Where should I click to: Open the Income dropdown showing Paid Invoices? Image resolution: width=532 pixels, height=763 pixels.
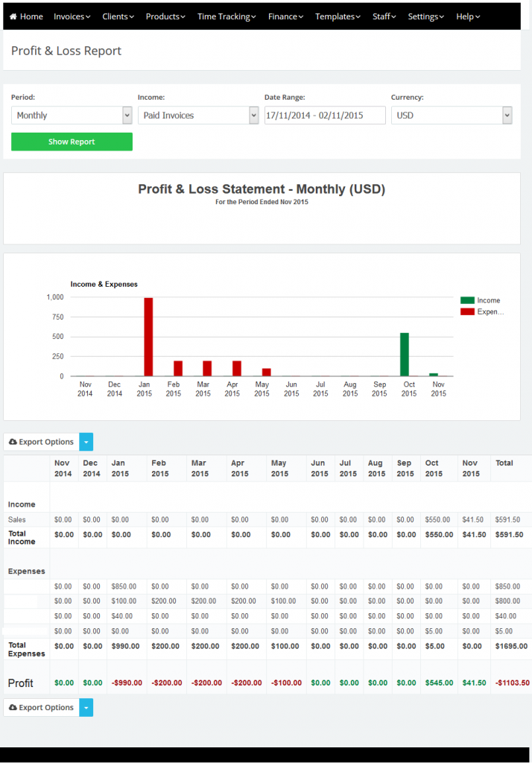click(198, 115)
